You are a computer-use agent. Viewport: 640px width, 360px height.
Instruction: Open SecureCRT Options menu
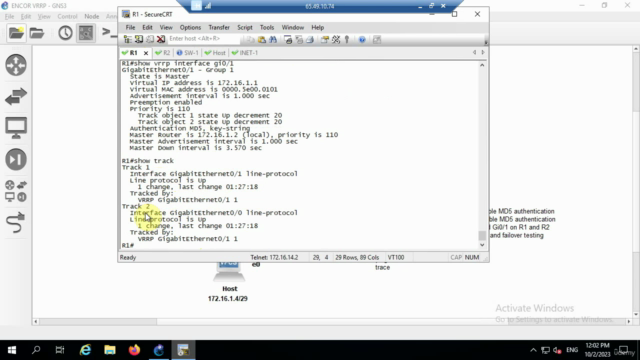(x=190, y=27)
